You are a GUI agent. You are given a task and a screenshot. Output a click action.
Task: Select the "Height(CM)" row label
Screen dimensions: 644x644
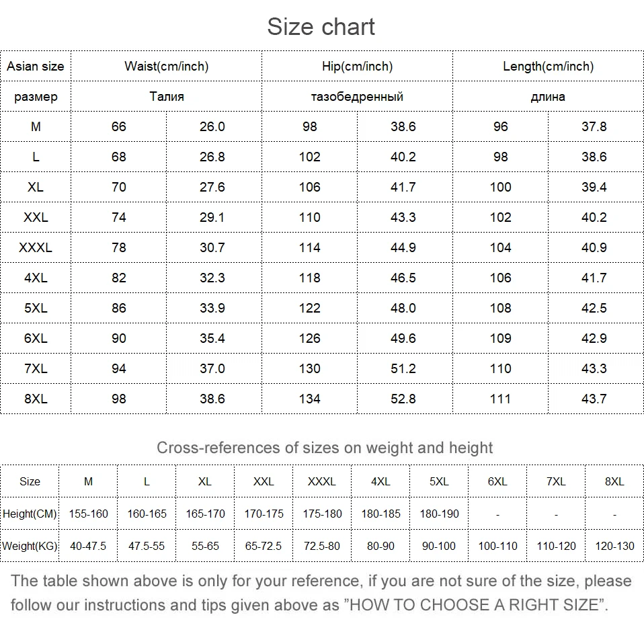point(30,514)
